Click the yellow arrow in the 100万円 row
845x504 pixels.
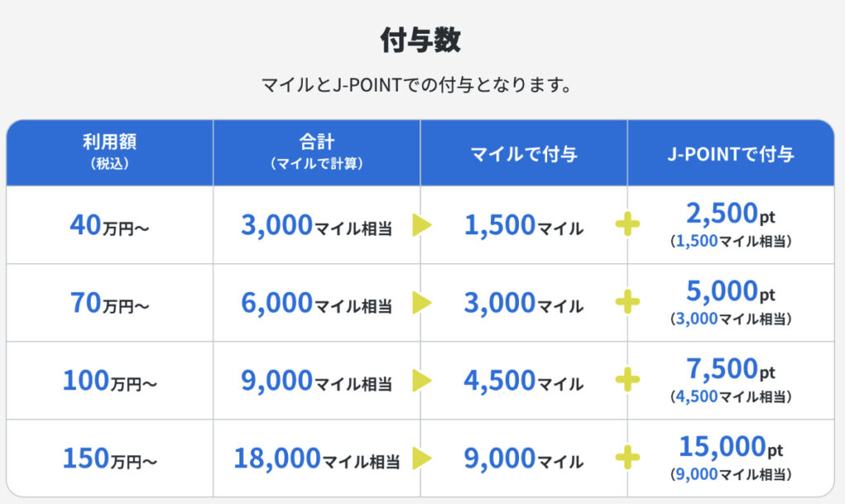422,380
